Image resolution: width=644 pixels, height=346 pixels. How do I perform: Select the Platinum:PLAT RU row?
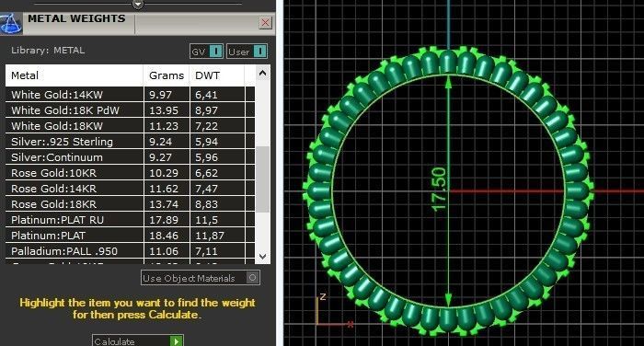tap(130, 219)
